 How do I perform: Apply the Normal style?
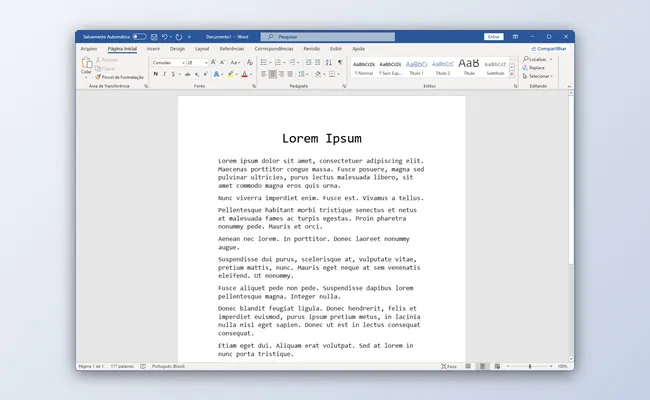364,68
